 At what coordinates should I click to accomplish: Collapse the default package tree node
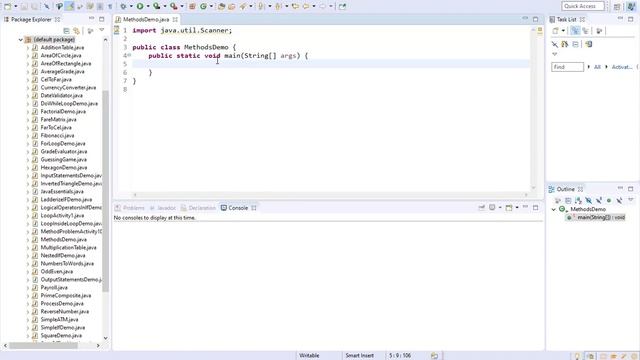[20, 40]
